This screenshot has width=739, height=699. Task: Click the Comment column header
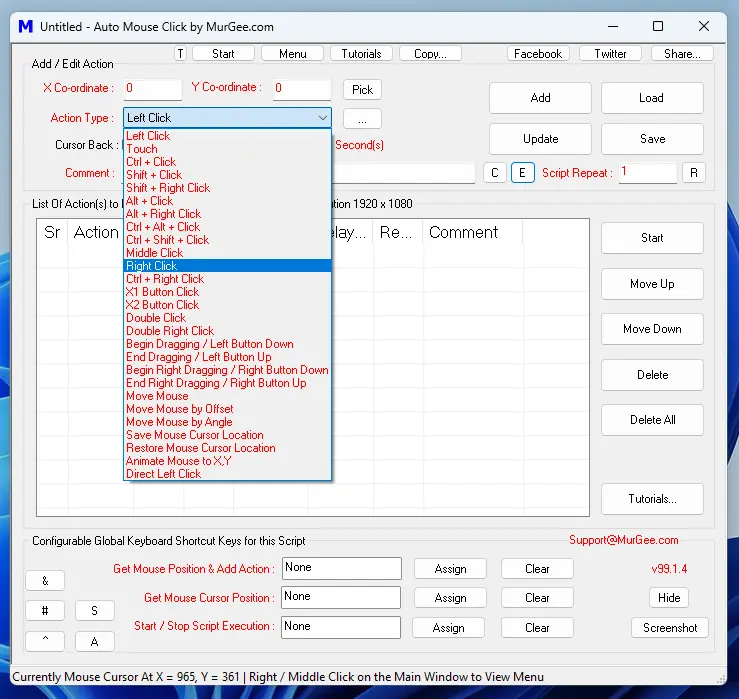(x=473, y=232)
